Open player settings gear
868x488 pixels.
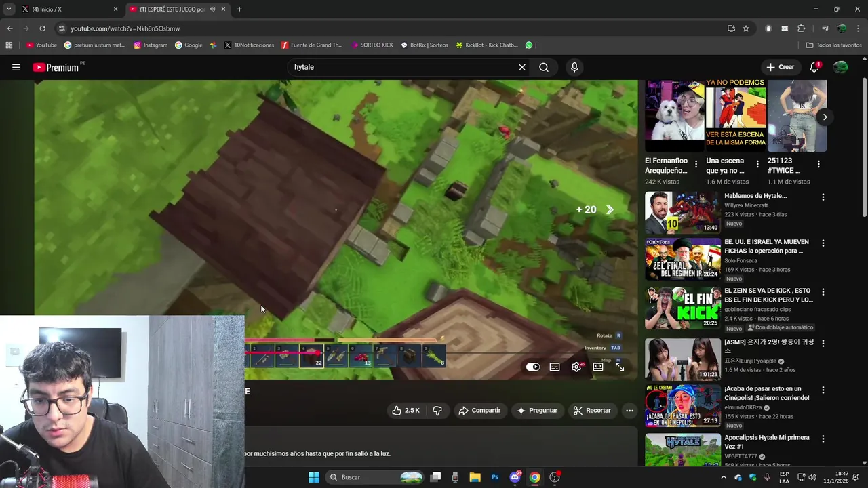coord(576,367)
